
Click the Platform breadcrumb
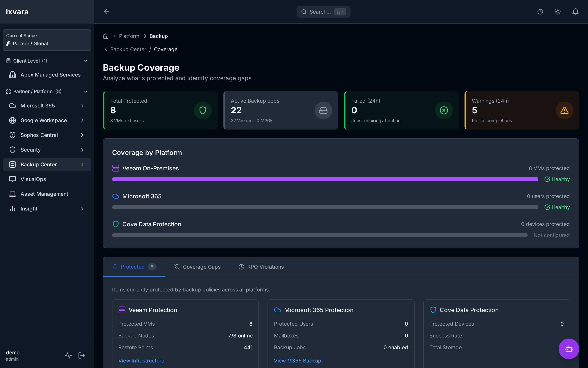(129, 36)
